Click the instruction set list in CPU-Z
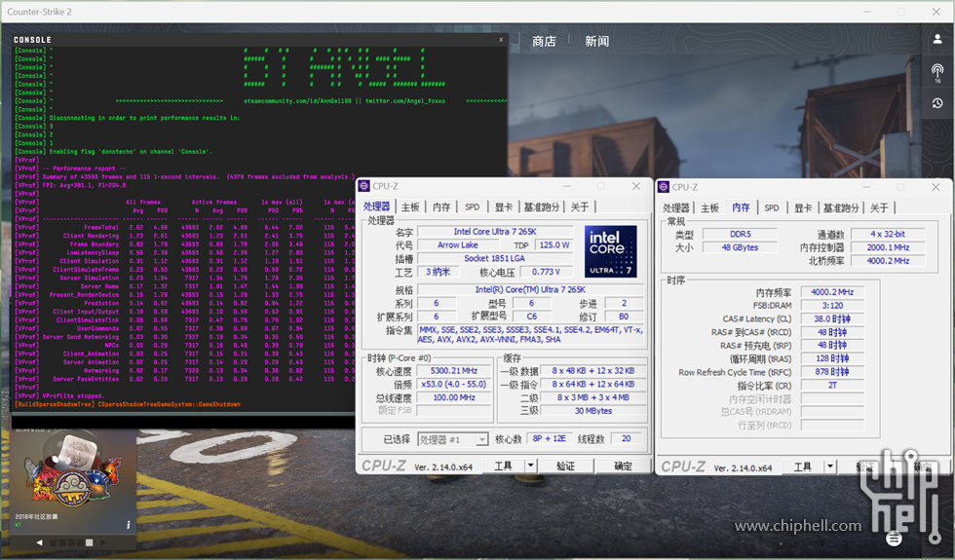Image resolution: width=955 pixels, height=560 pixels. tap(530, 335)
